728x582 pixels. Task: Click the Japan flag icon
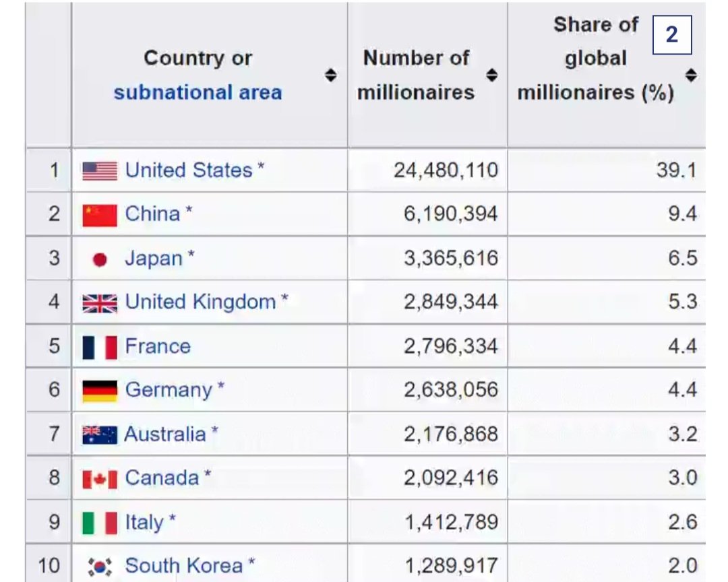coord(100,259)
